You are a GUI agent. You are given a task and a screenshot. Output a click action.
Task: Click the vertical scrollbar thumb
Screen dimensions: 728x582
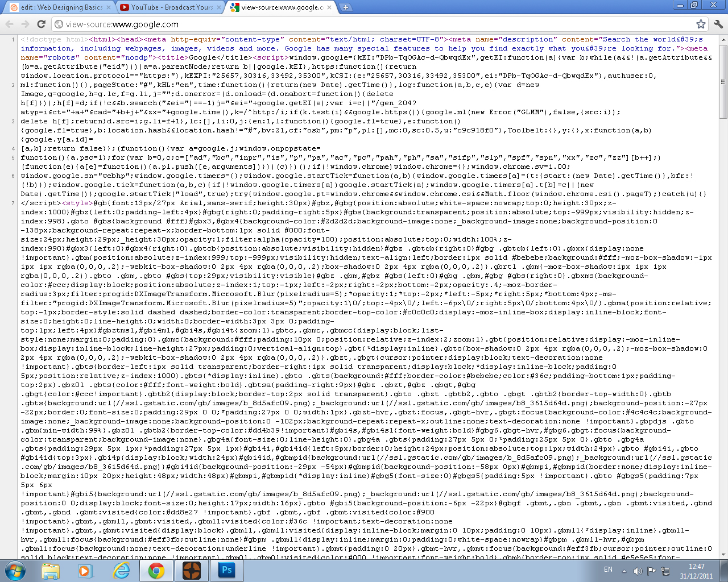coord(723,81)
